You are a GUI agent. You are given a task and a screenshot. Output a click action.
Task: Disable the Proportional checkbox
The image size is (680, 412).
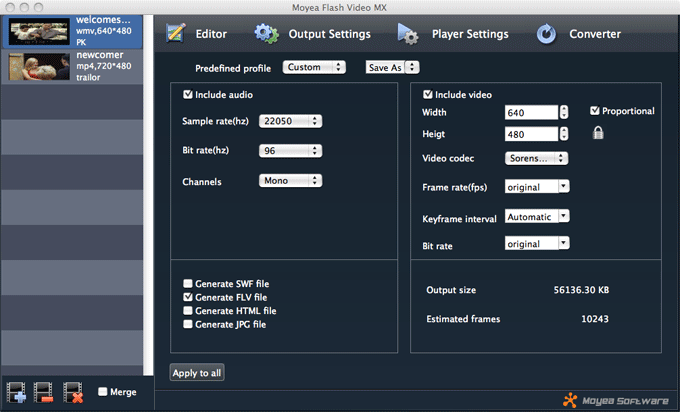pos(595,111)
